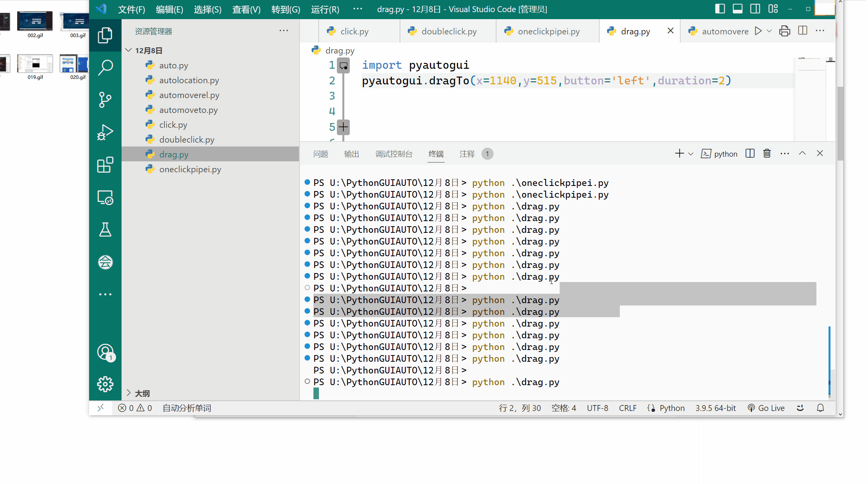This screenshot has width=868, height=484.
Task: Expand hidden menus via title bar ellipsis
Action: click(x=358, y=9)
